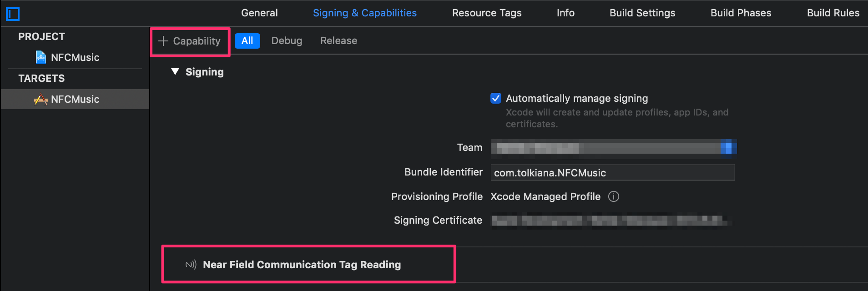Select Near Field Communication Tag Reading capability

[x=302, y=265]
